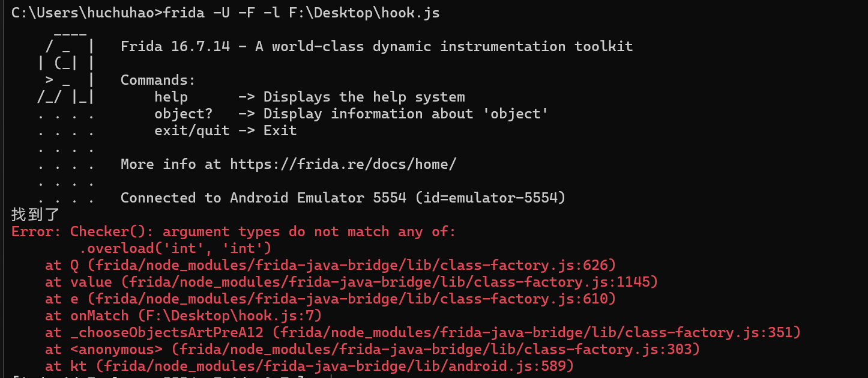Open the https://frida.re/docs/home/ URL
Screen dimensions: 868x378
pyautogui.click(x=343, y=164)
